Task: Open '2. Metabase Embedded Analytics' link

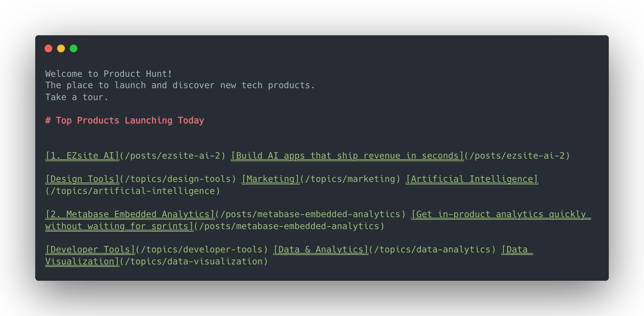Action: point(130,214)
